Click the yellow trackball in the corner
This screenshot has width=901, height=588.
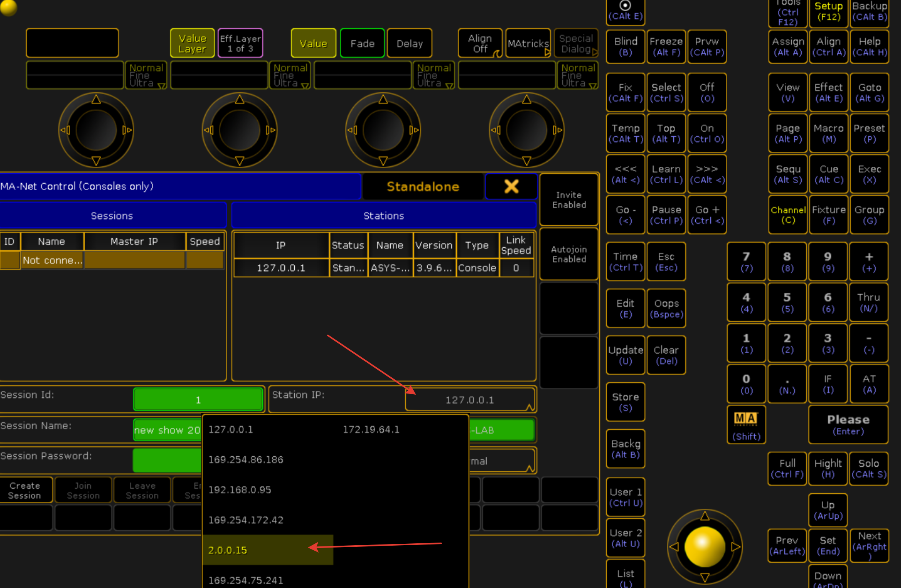click(8, 7)
